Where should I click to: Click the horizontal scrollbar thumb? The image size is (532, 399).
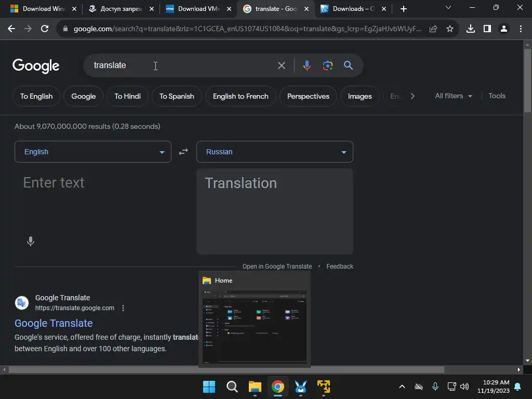coord(227,369)
